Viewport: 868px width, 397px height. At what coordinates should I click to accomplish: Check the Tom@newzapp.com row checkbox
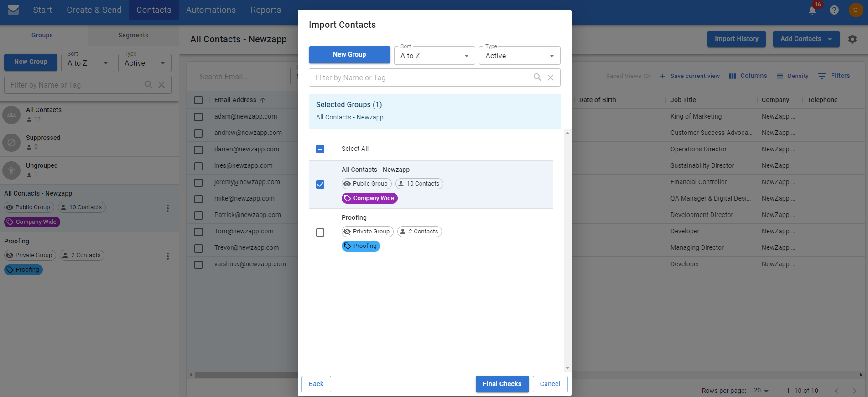point(198,232)
